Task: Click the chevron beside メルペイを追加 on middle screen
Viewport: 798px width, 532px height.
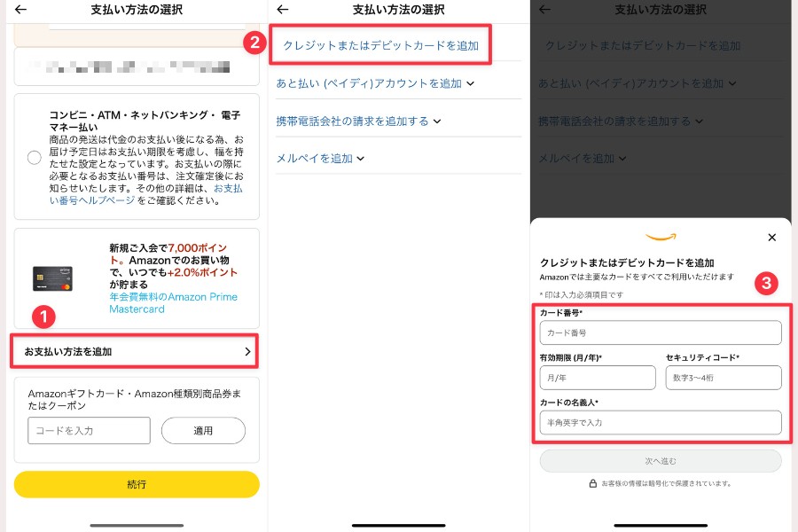Action: click(x=360, y=159)
